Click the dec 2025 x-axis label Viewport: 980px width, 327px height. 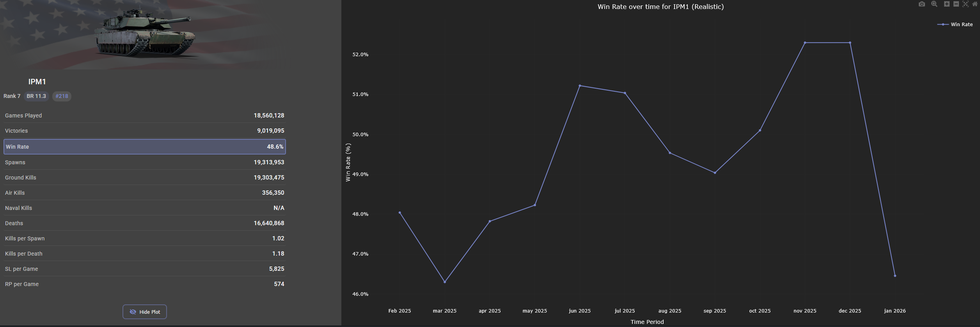[x=850, y=311]
